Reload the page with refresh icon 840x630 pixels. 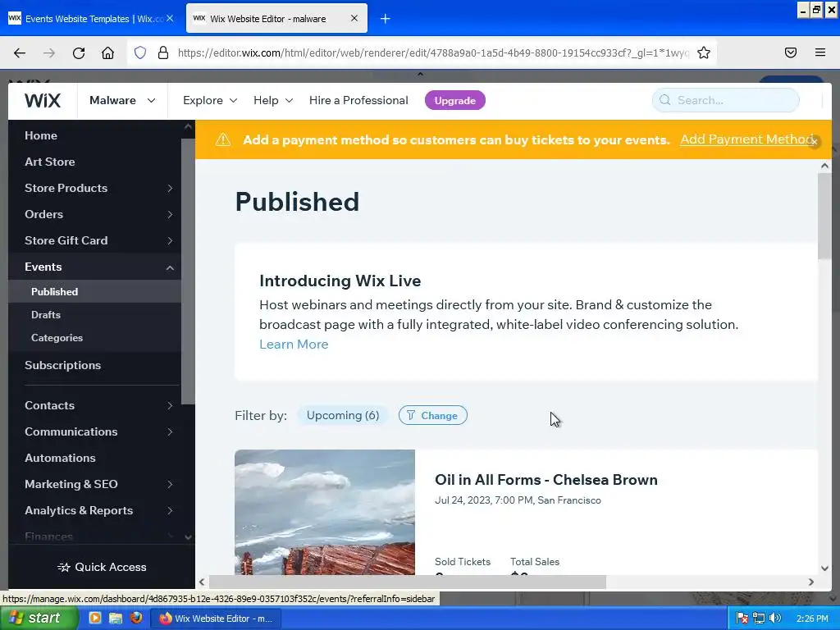pyautogui.click(x=79, y=52)
